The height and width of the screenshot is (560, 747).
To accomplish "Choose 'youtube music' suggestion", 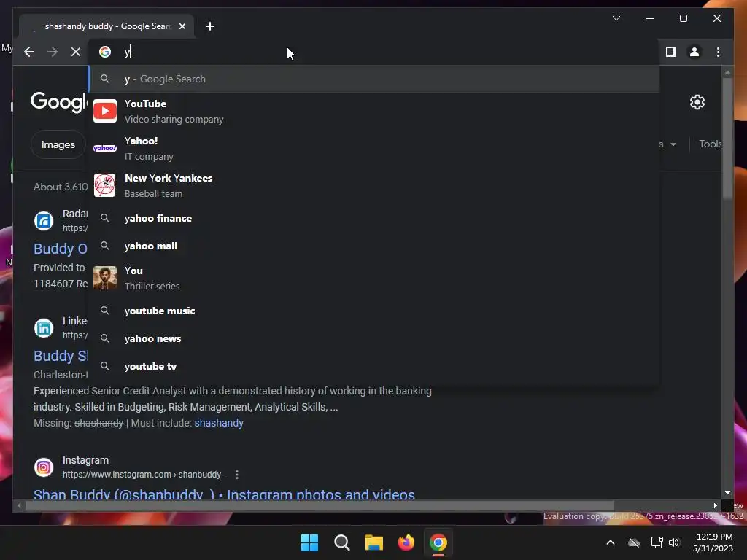I will 374,311.
